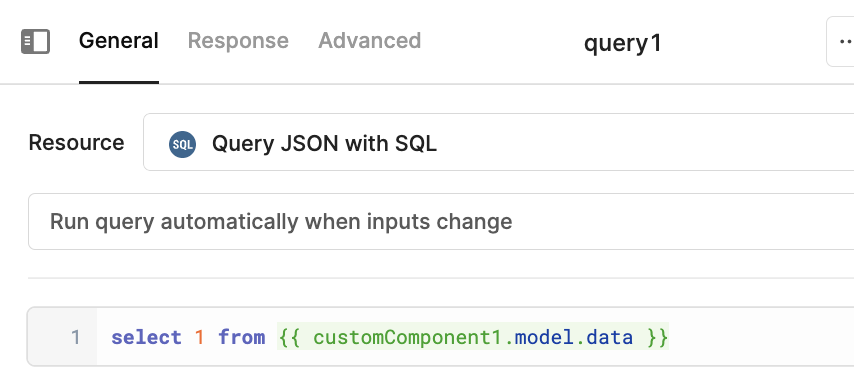Click the closing double curly braces
This screenshot has width=854, height=390.
(657, 337)
